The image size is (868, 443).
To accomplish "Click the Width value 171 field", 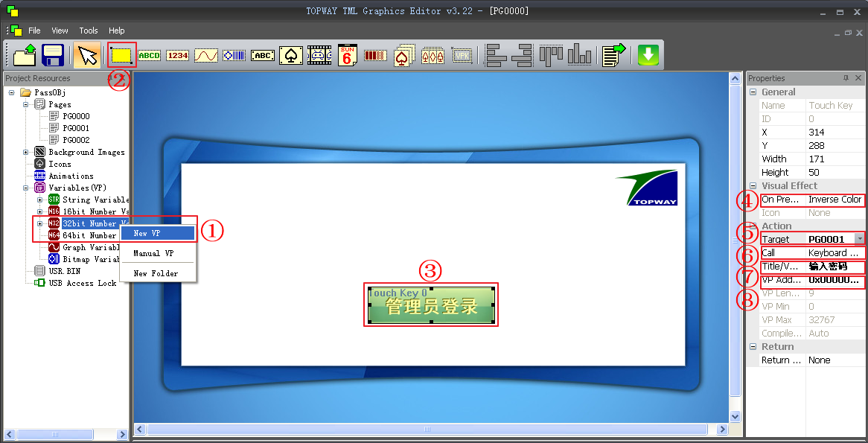I will [835, 159].
